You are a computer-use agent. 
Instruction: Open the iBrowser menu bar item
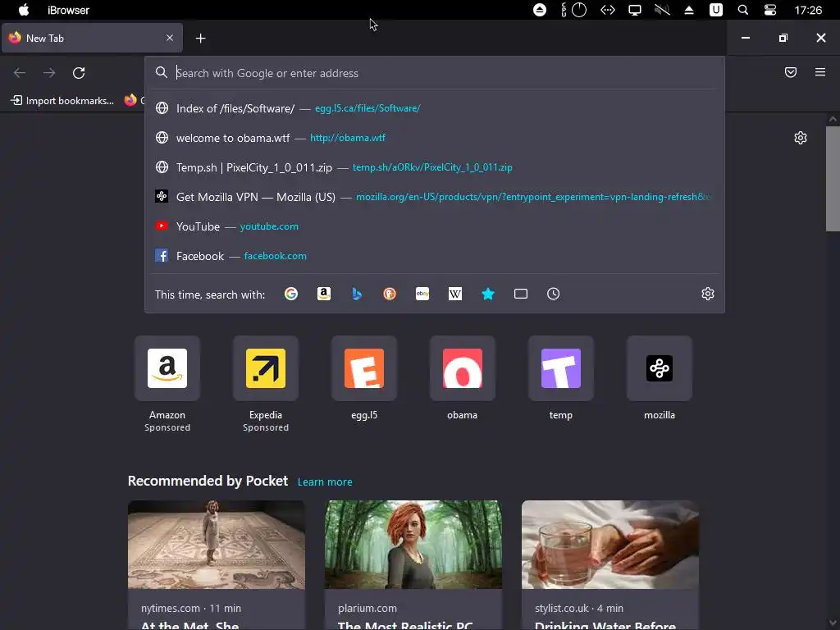point(69,10)
